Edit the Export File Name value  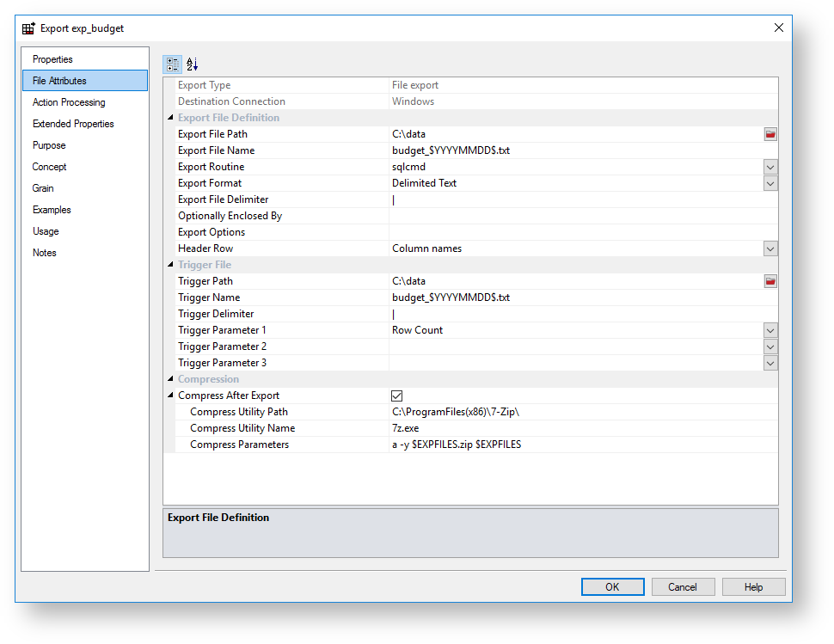coord(584,150)
